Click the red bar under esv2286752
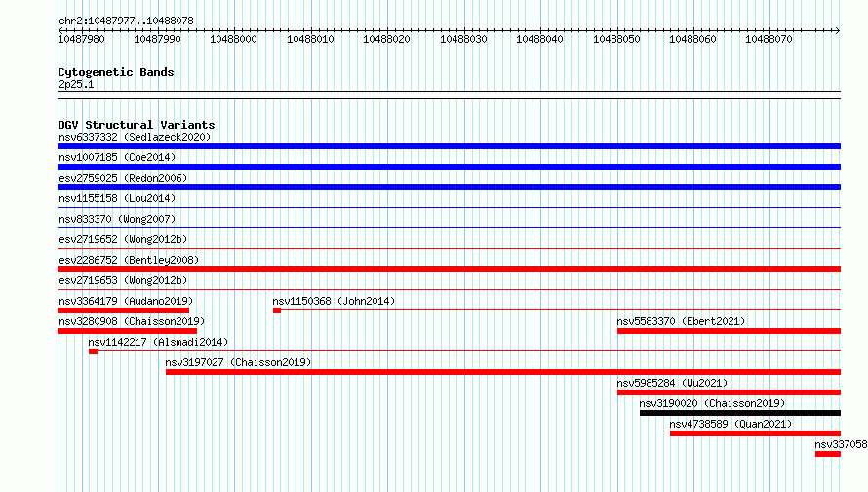Image resolution: width=868 pixels, height=492 pixels. click(449, 269)
